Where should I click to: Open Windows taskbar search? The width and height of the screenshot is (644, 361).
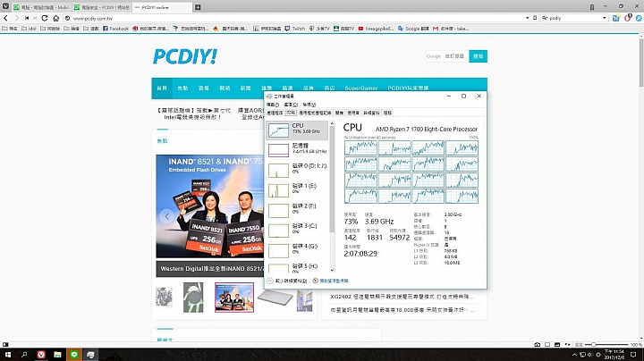coord(24,355)
